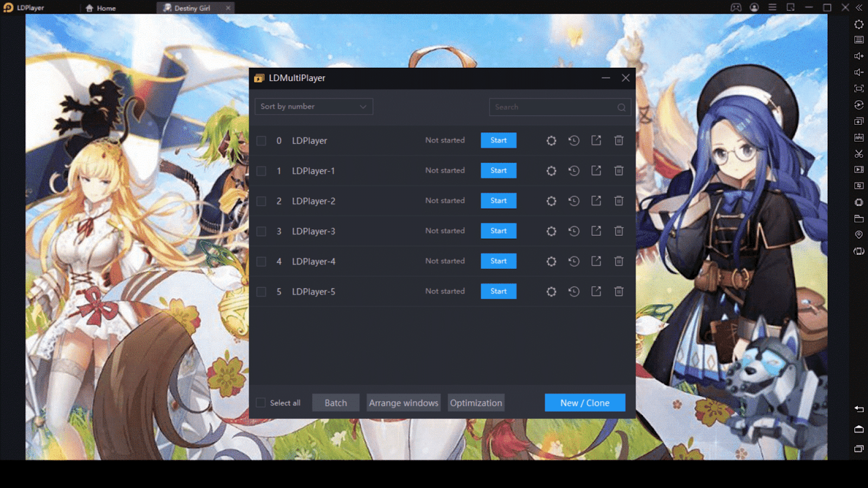This screenshot has width=868, height=488.
Task: Start the LDPlayer-5 instance
Action: [499, 291]
